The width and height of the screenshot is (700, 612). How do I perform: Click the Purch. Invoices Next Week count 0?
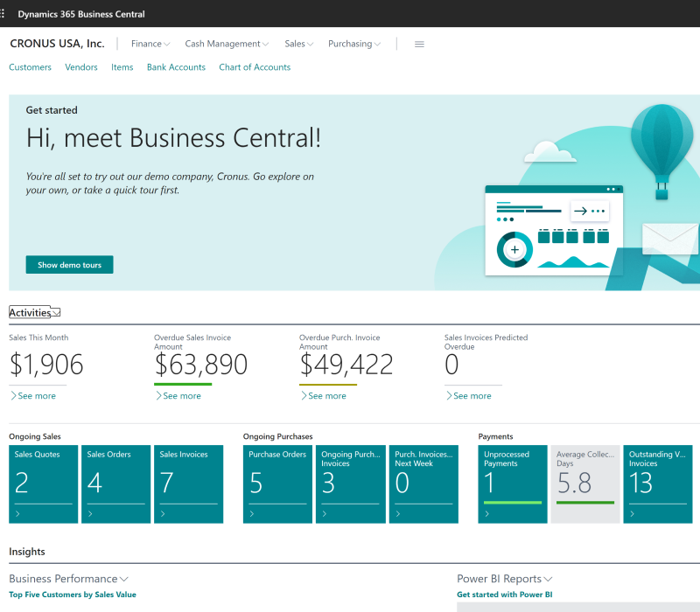tap(402, 483)
